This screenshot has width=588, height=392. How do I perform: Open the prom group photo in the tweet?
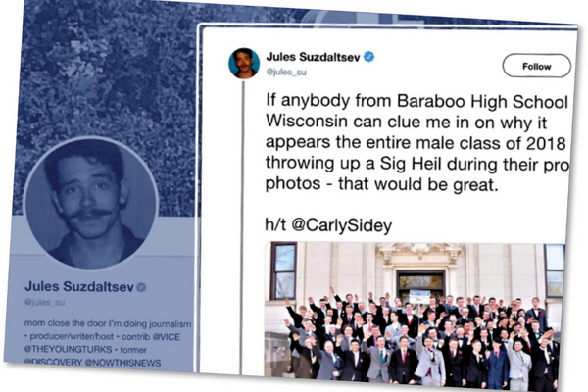[415, 309]
